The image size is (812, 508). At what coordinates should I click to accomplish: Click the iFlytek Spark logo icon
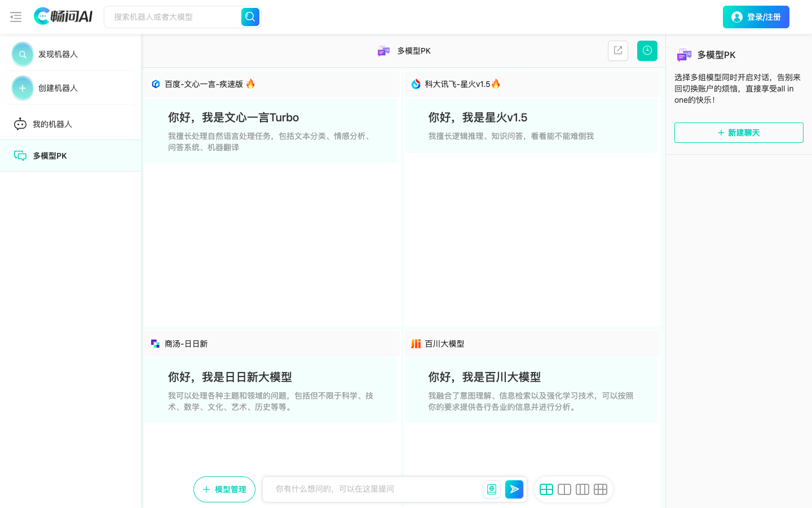416,84
